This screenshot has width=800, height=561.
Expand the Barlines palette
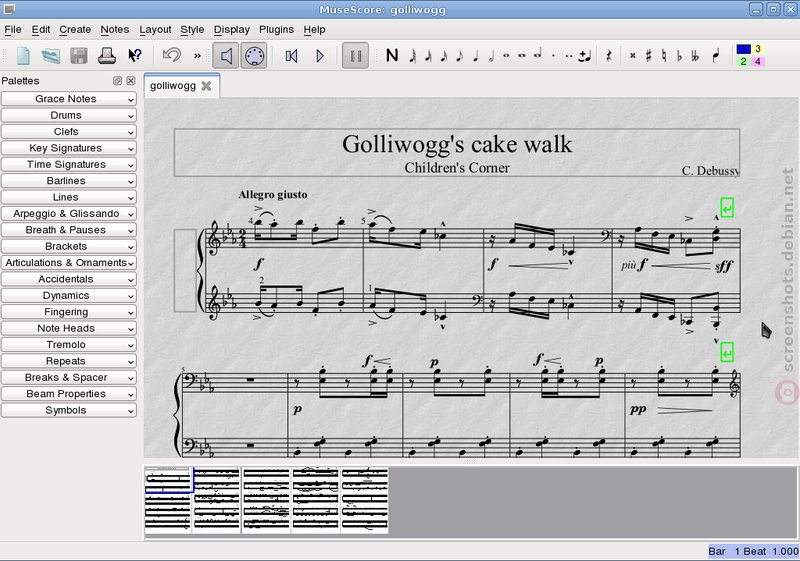69,181
